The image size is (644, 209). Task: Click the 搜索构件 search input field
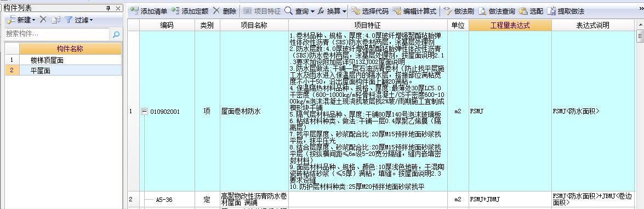[x=57, y=34]
